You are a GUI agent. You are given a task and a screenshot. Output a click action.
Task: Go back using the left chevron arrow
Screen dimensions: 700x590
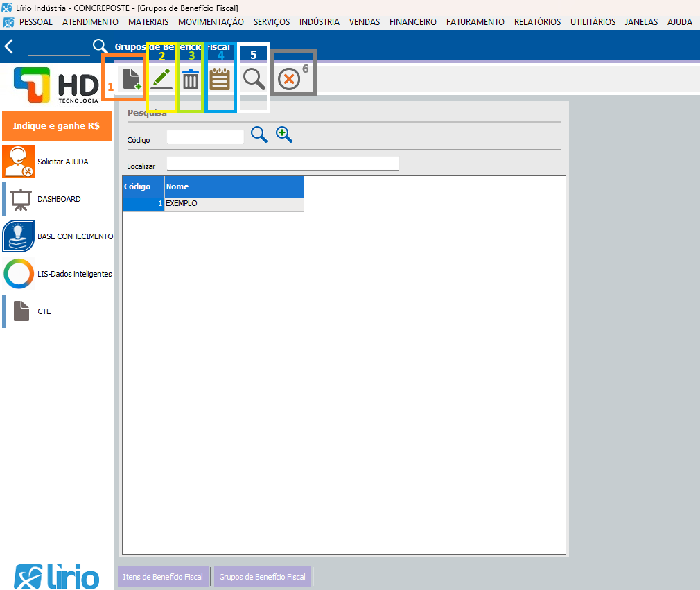click(x=9, y=46)
